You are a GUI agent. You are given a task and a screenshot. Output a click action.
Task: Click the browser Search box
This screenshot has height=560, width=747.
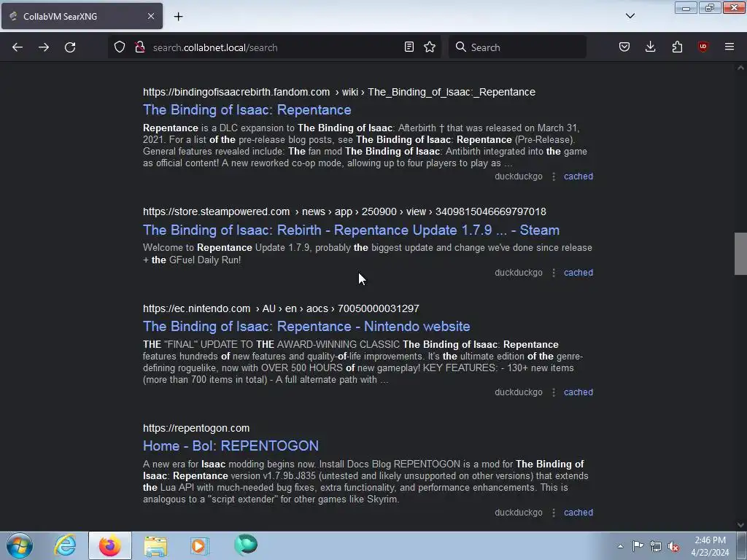click(517, 47)
